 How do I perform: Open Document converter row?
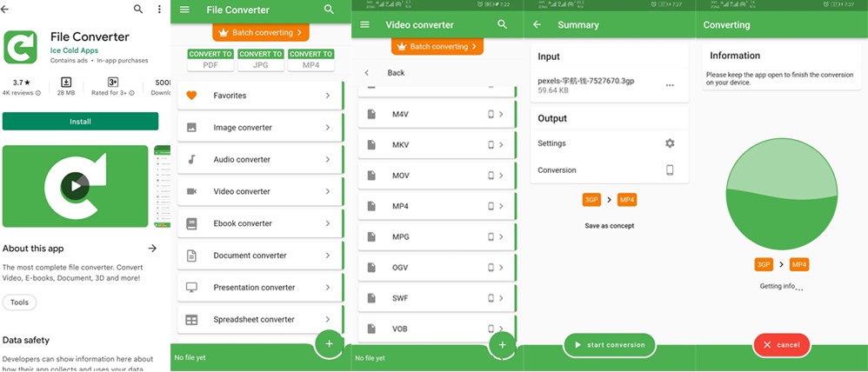(260, 256)
